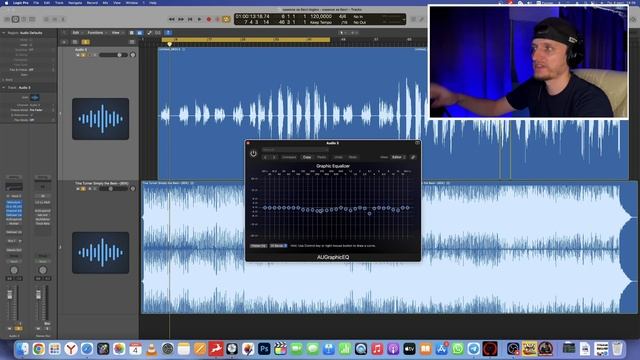Toggle AUGraphicEQ plug-in power button
640x360 pixels.
(253, 153)
